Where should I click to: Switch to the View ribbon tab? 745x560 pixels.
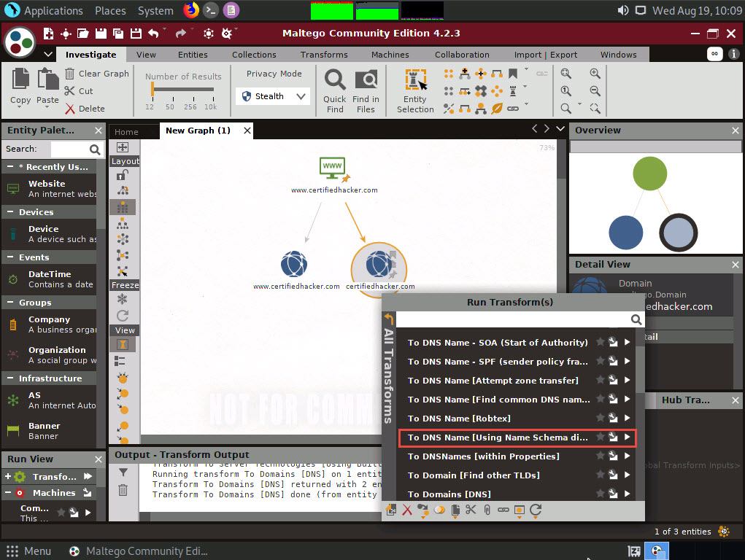click(146, 55)
